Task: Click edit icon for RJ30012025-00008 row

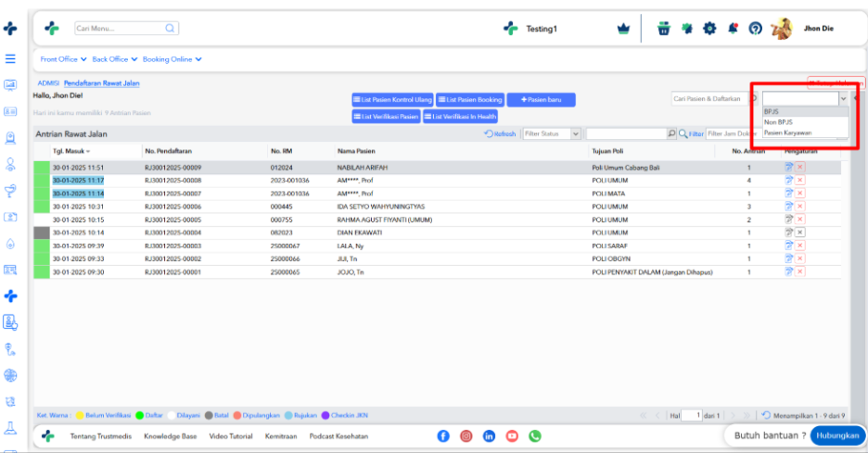Action: [x=789, y=181]
